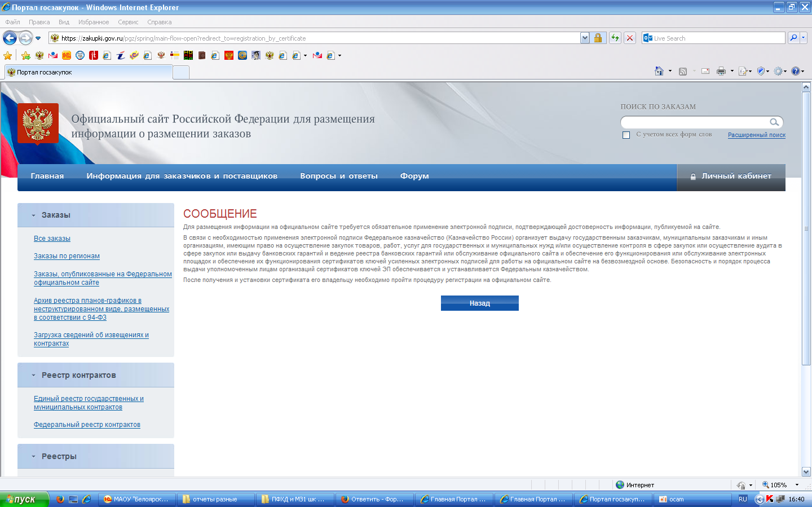This screenshot has height=507, width=812.
Task: Click the 'пуск' Start button
Action: pyautogui.click(x=24, y=499)
